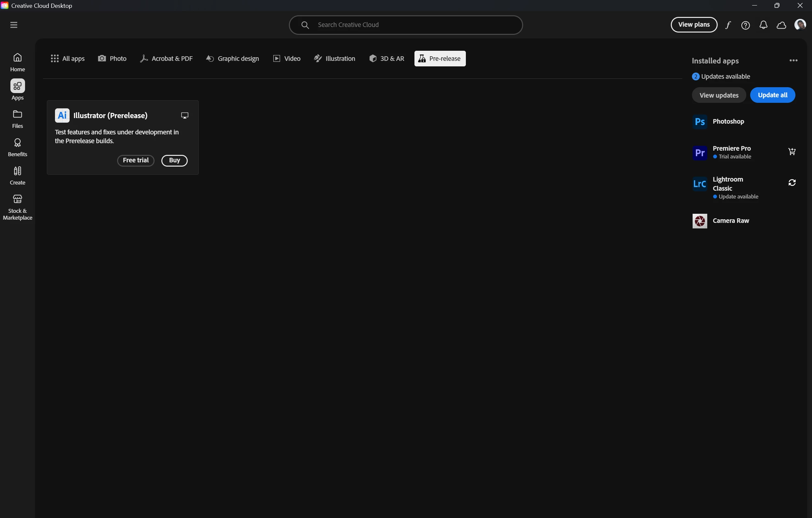Open the hamburger menu icon
The height and width of the screenshot is (518, 812).
tap(14, 25)
